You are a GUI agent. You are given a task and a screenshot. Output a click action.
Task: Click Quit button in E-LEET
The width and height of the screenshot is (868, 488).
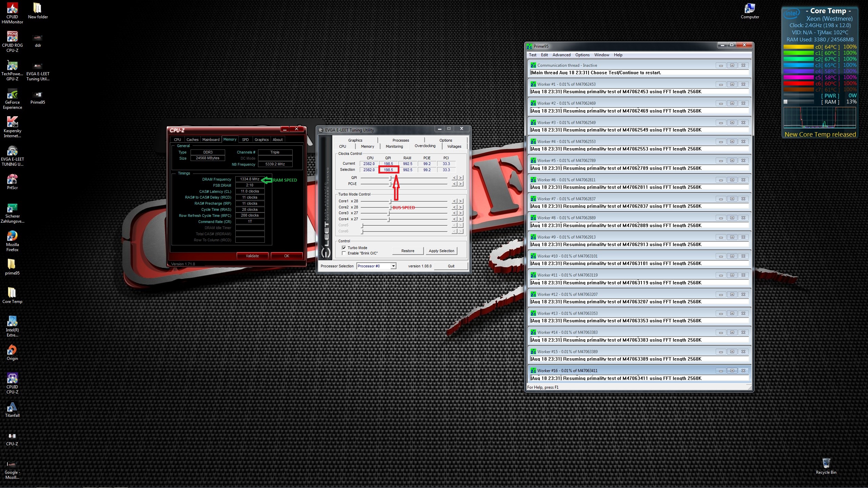pos(451,266)
